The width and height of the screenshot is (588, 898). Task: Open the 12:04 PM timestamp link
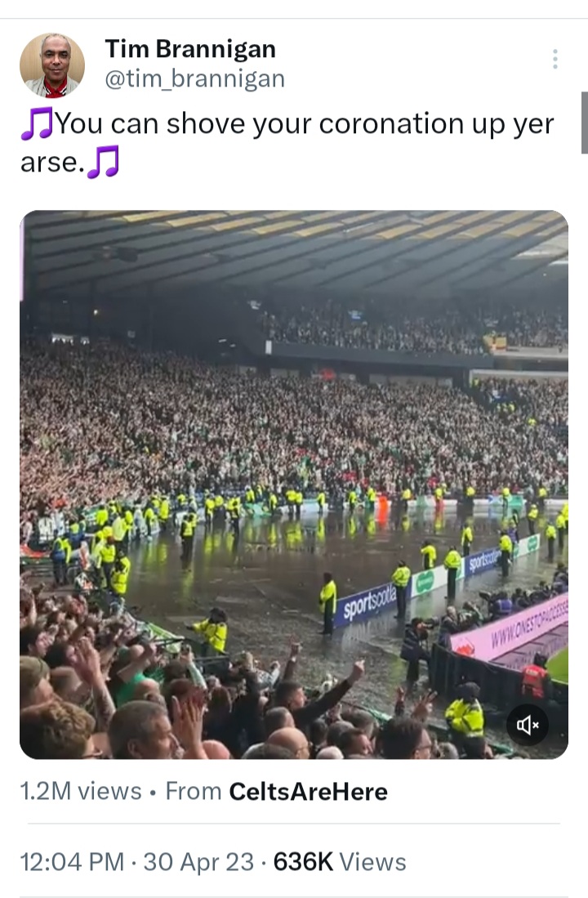[x=72, y=862]
